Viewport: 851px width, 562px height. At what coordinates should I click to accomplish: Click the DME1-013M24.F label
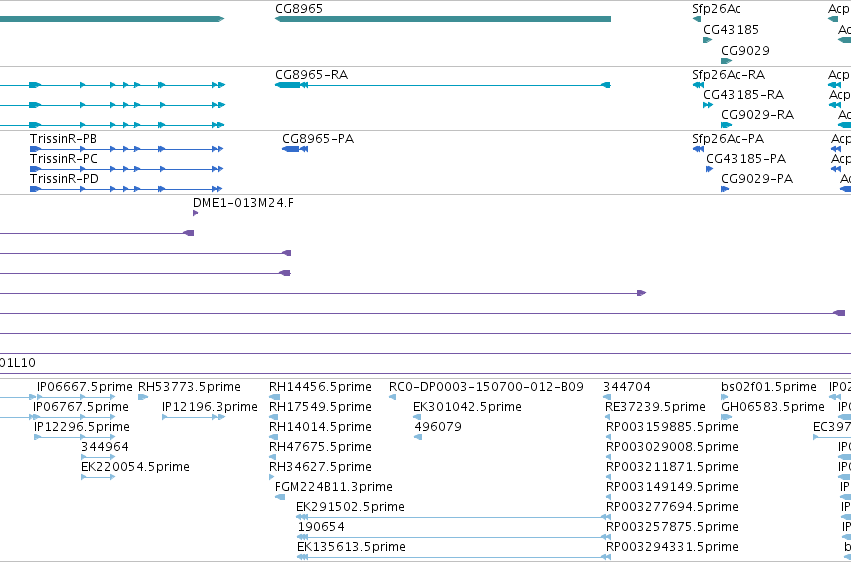click(243, 203)
